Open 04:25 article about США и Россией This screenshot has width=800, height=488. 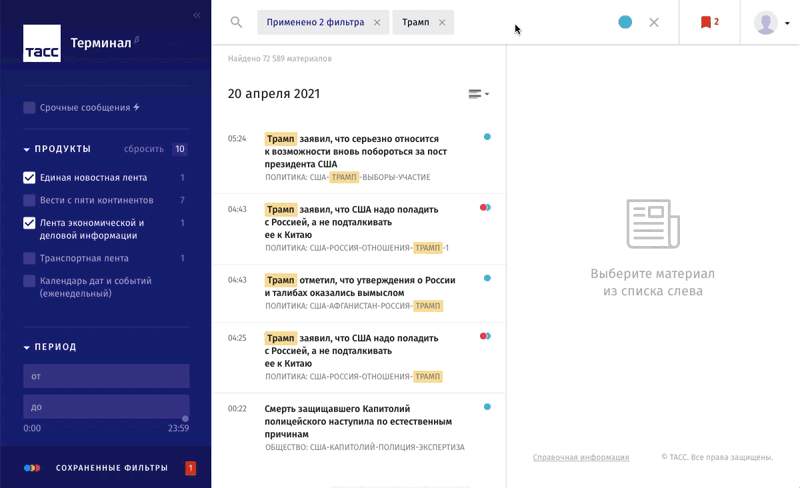pos(352,351)
